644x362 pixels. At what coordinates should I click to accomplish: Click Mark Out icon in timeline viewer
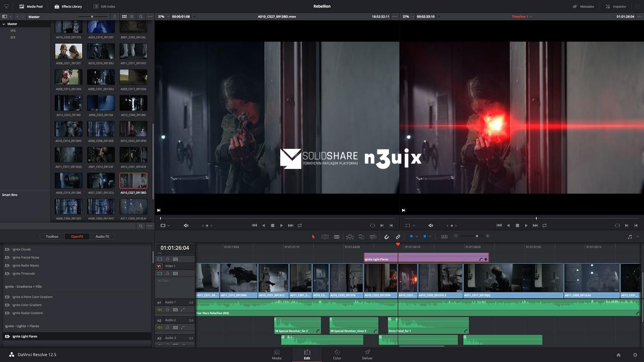(636, 226)
